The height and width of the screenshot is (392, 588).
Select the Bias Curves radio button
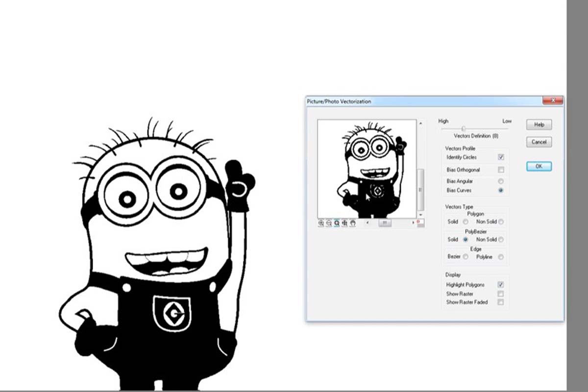click(x=501, y=190)
